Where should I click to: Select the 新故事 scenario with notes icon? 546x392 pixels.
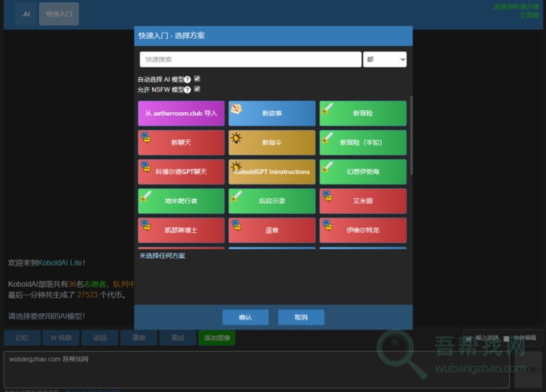pos(272,114)
